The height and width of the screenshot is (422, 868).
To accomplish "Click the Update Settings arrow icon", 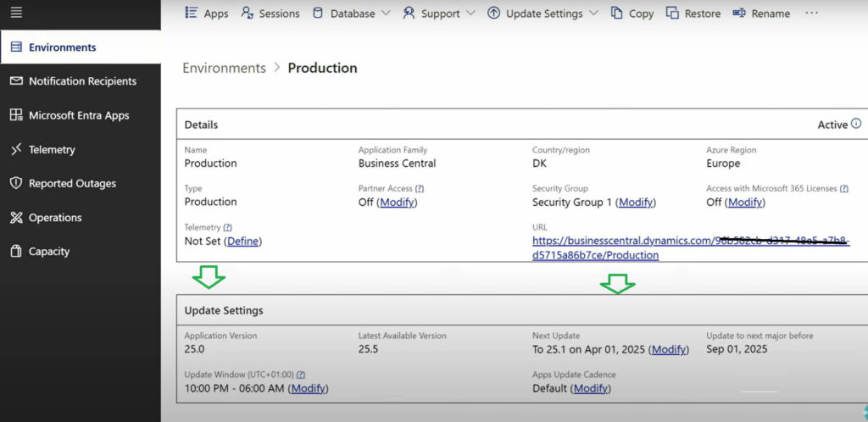I will coord(493,14).
